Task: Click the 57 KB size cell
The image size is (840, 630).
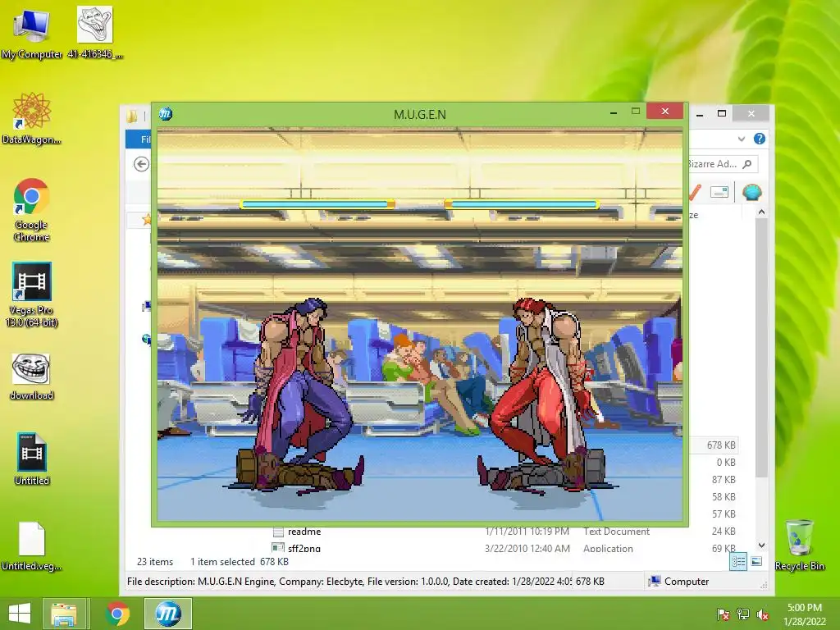Action: pyautogui.click(x=724, y=514)
